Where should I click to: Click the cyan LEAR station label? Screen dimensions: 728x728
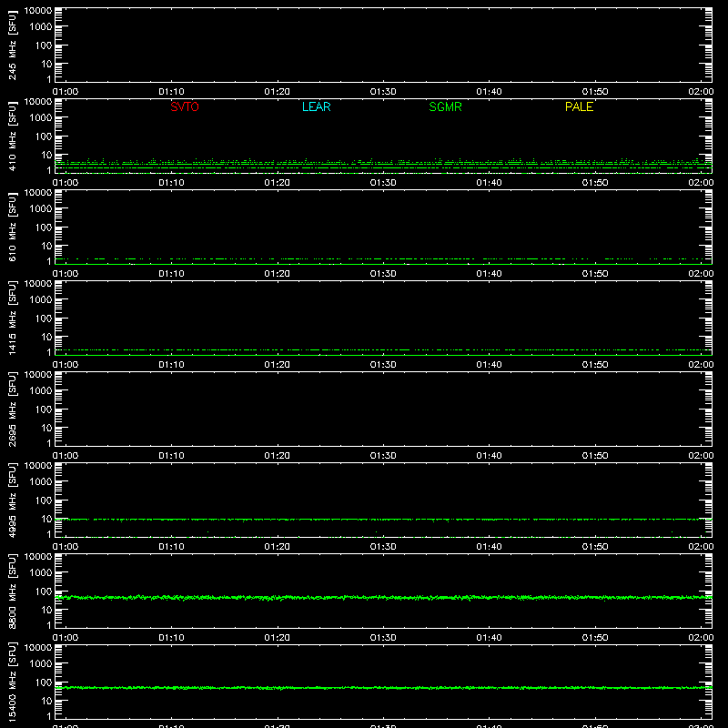(x=316, y=106)
